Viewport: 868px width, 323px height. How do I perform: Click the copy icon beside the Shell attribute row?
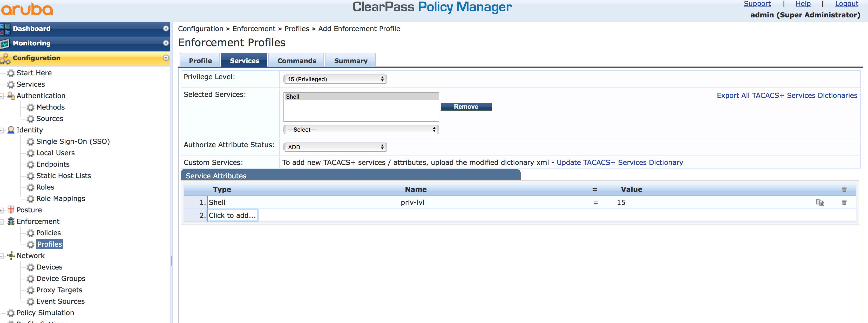click(x=820, y=202)
